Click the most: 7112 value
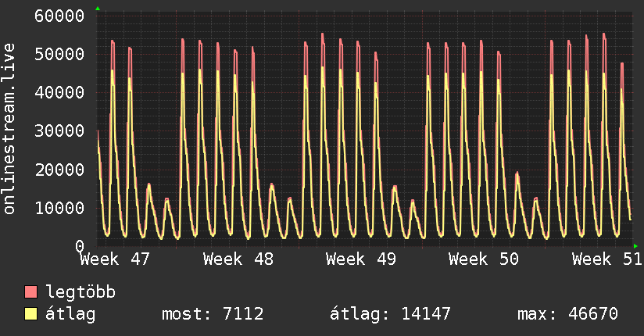The height and width of the screenshot is (336, 644). (x=213, y=314)
